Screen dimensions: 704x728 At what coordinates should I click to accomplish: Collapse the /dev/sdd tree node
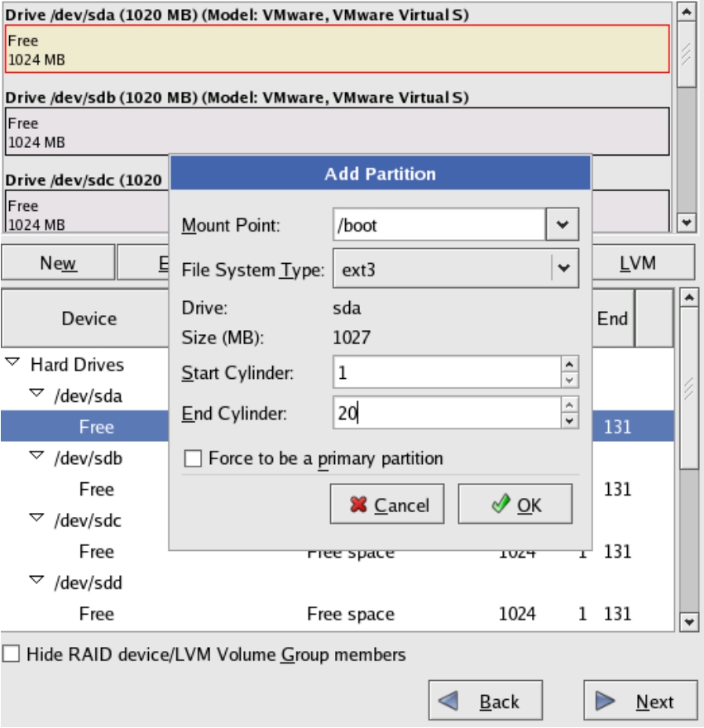[x=36, y=581]
